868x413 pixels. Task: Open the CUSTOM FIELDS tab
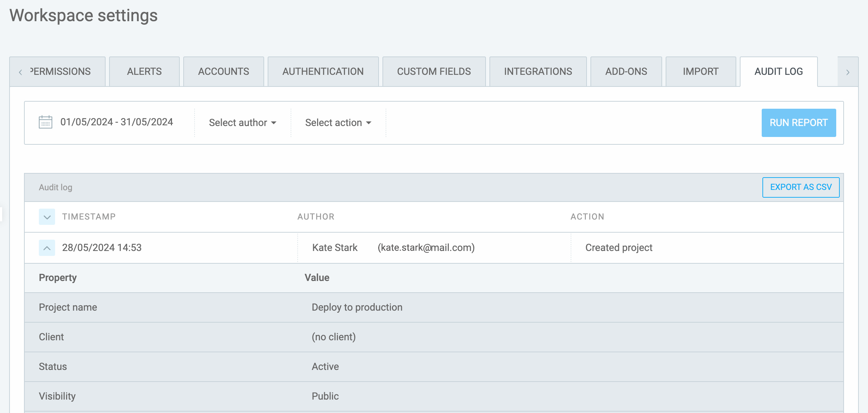click(x=434, y=71)
